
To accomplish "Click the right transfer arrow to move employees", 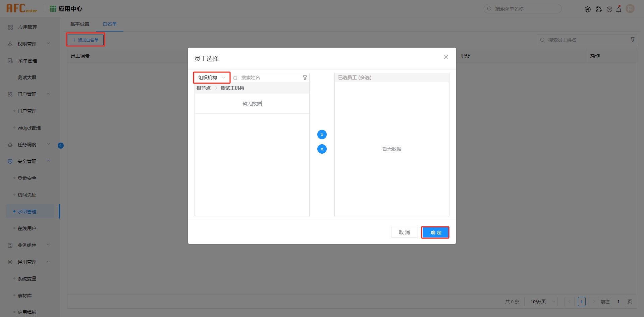I will (x=322, y=134).
